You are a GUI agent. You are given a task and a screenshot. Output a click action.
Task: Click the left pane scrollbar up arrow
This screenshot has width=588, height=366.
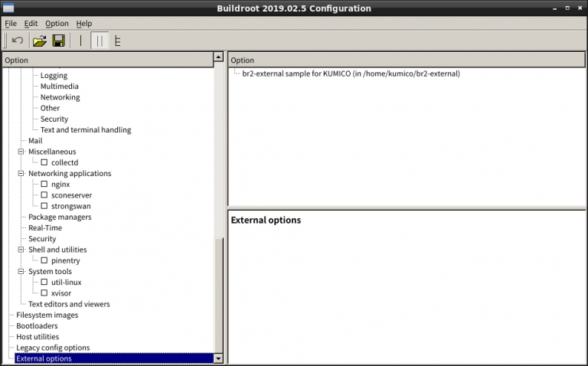[x=219, y=59]
